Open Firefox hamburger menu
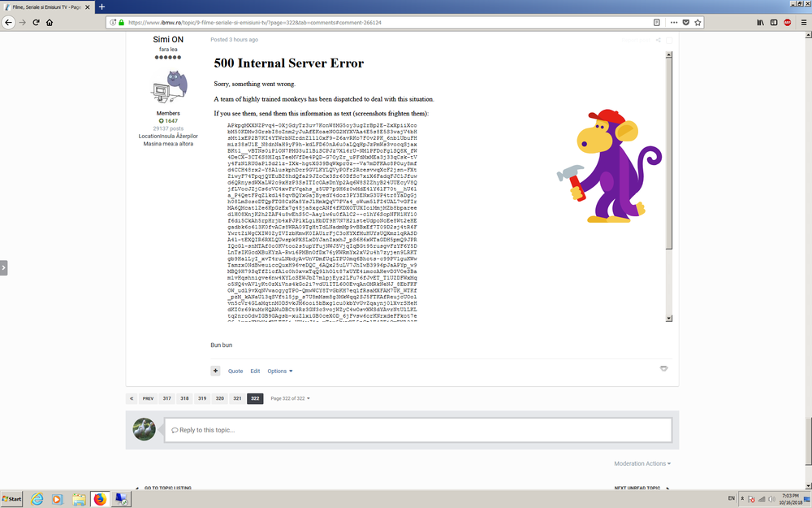The height and width of the screenshot is (508, 812). pyautogui.click(x=804, y=22)
